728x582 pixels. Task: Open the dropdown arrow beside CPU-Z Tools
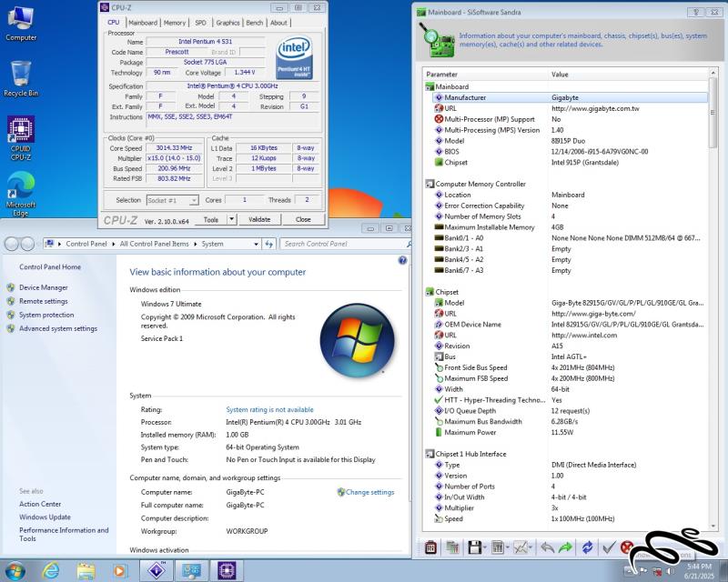pos(231,219)
